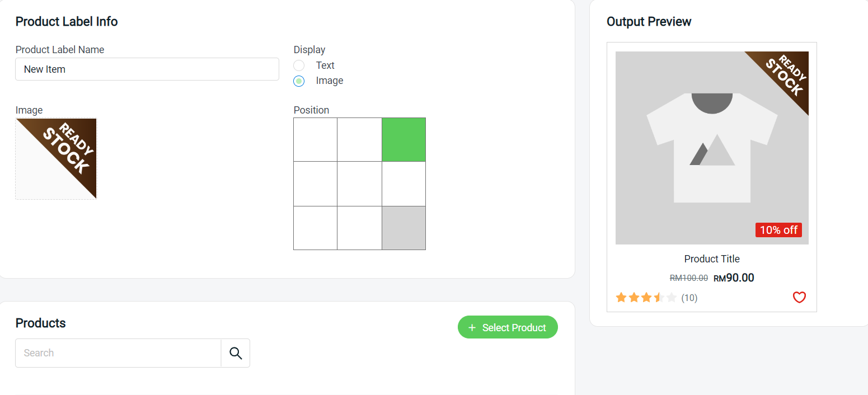
Task: Click the Product Title text in preview
Action: (712, 259)
